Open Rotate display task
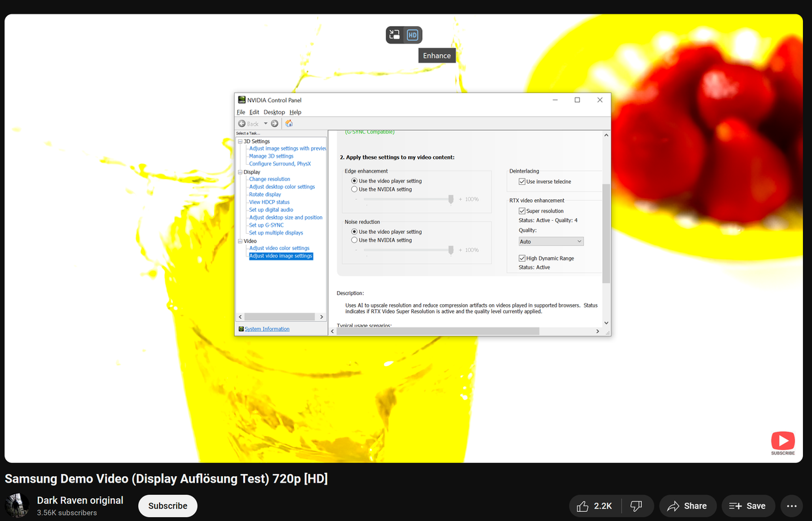 coord(265,195)
